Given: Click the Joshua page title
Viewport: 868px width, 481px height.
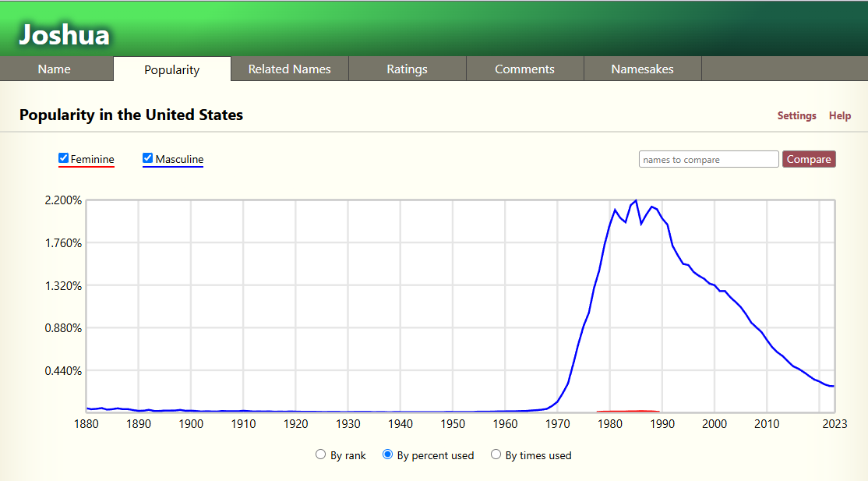Looking at the screenshot, I should click(64, 34).
